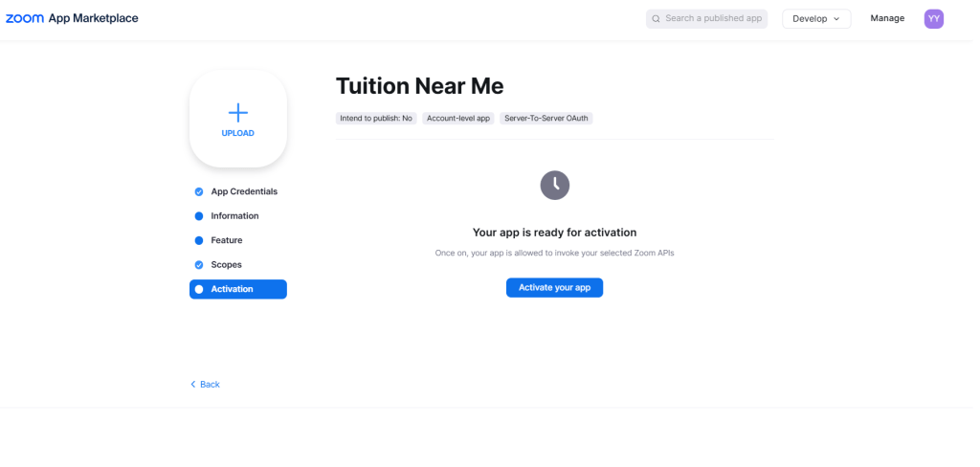Click the search magnifier icon

(656, 18)
